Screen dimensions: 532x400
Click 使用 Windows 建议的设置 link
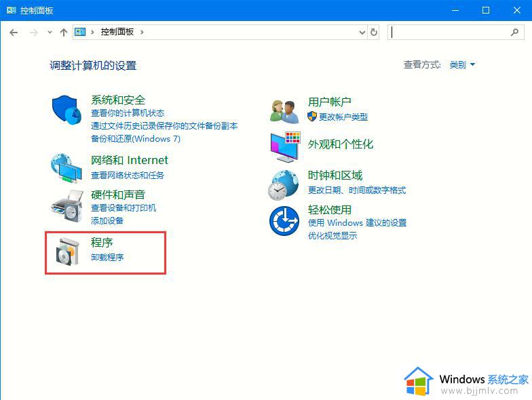coord(357,222)
